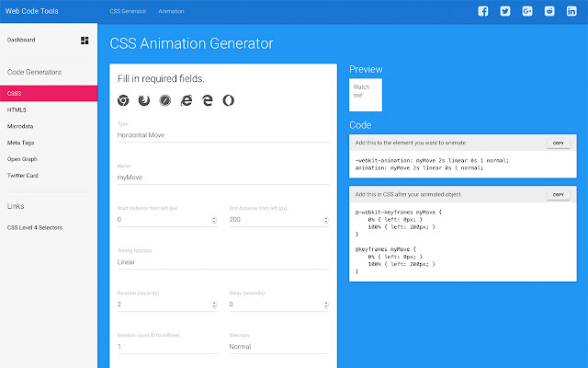Click the Watch me preview box
The height and width of the screenshot is (368, 588).
coord(366,95)
